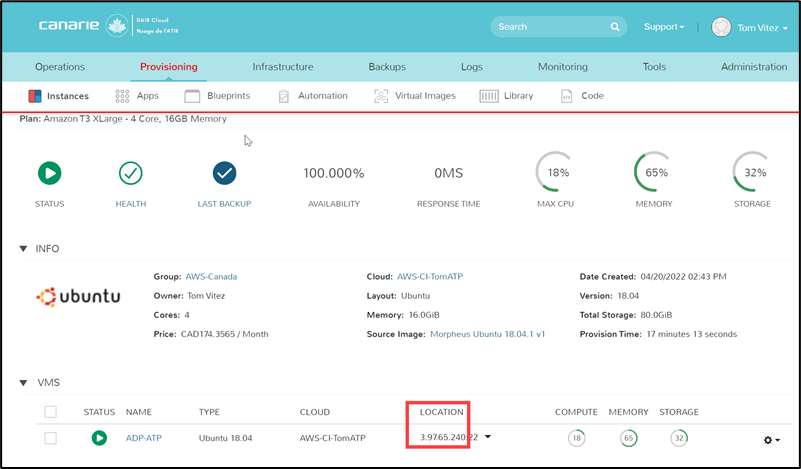Click the Last Backup check icon
The image size is (801, 469).
click(x=224, y=173)
